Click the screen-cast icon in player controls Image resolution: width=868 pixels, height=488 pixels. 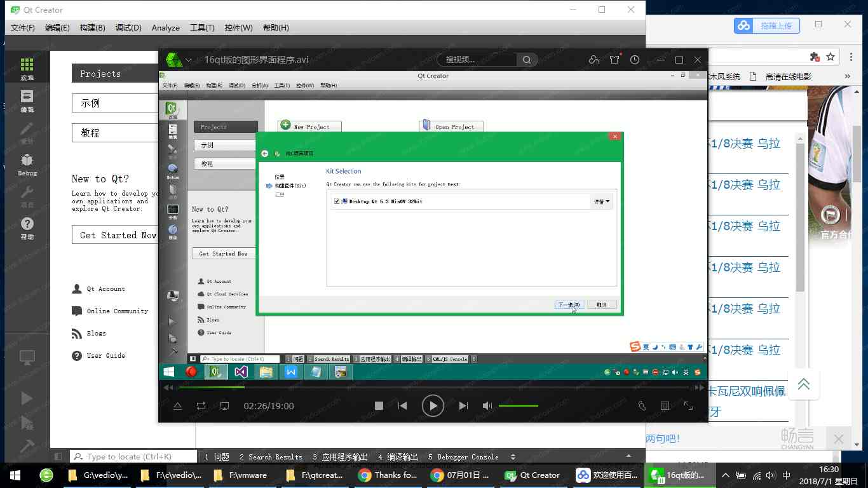point(224,405)
